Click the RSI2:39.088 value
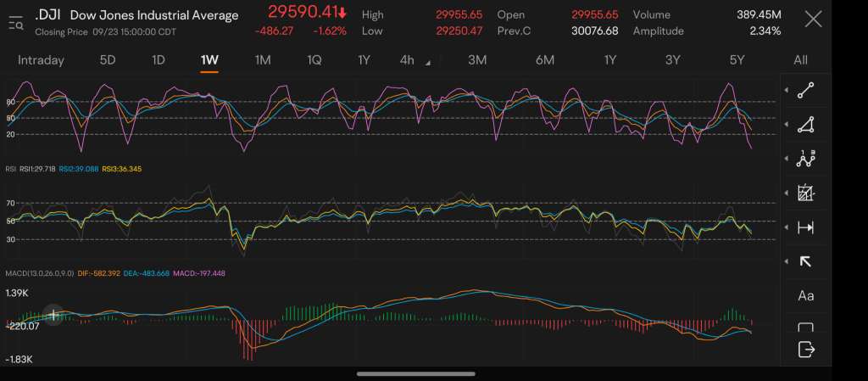Viewport: 868px width, 381px height. click(x=78, y=169)
